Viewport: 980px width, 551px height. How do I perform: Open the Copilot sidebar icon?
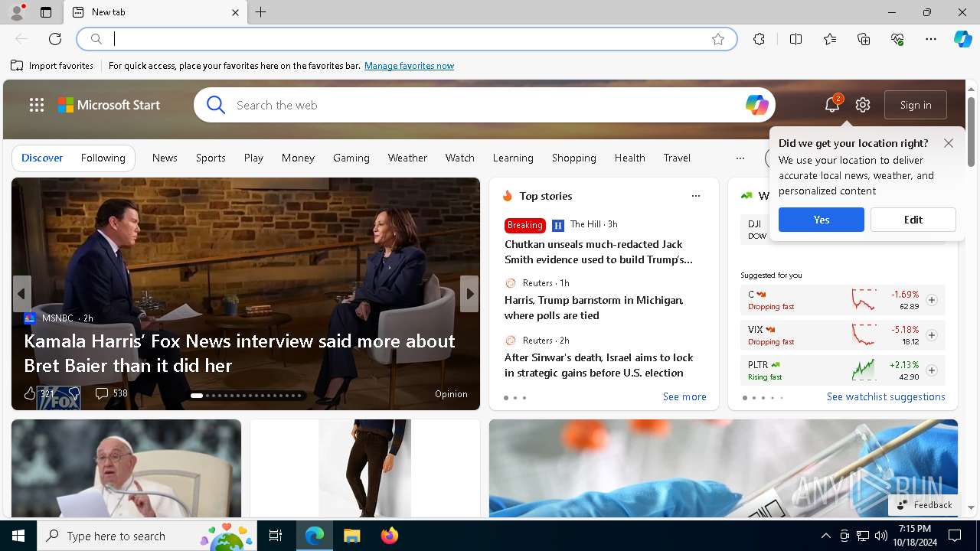[963, 39]
